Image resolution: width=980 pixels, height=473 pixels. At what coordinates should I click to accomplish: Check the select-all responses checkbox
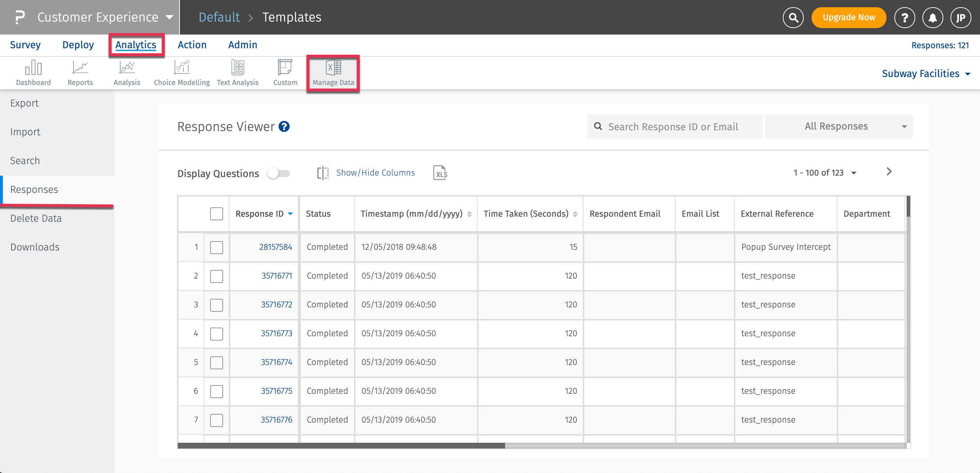point(217,213)
